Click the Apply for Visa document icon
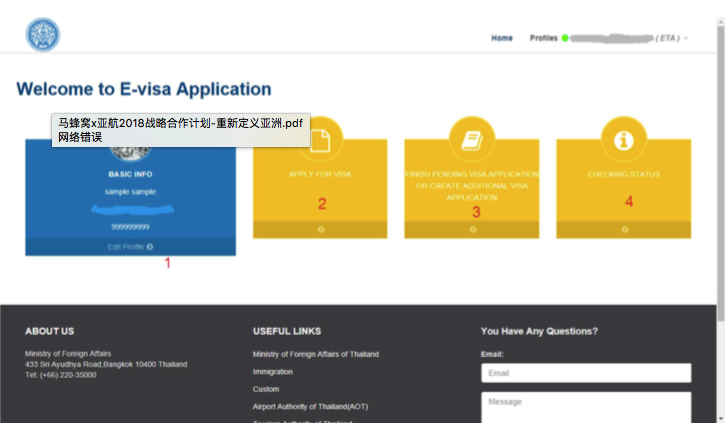The height and width of the screenshot is (423, 725). [x=321, y=141]
